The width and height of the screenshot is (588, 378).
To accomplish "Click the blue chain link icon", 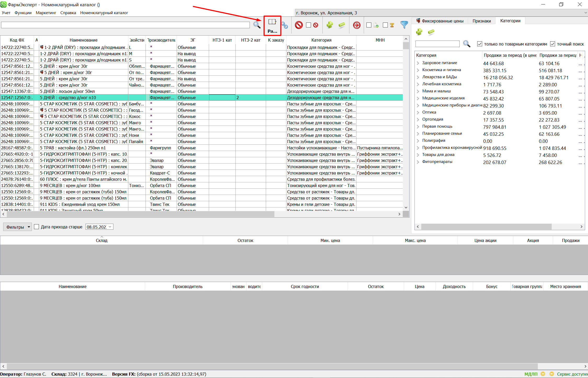I will click(x=285, y=25).
